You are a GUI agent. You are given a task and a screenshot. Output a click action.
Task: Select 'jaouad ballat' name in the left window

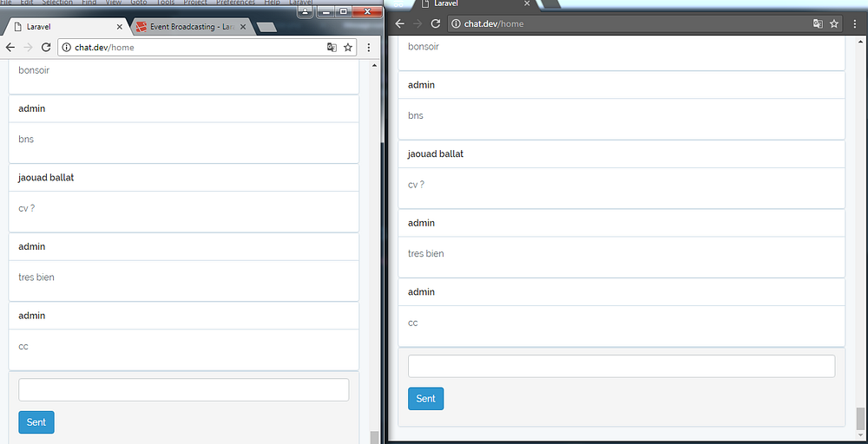coord(46,178)
